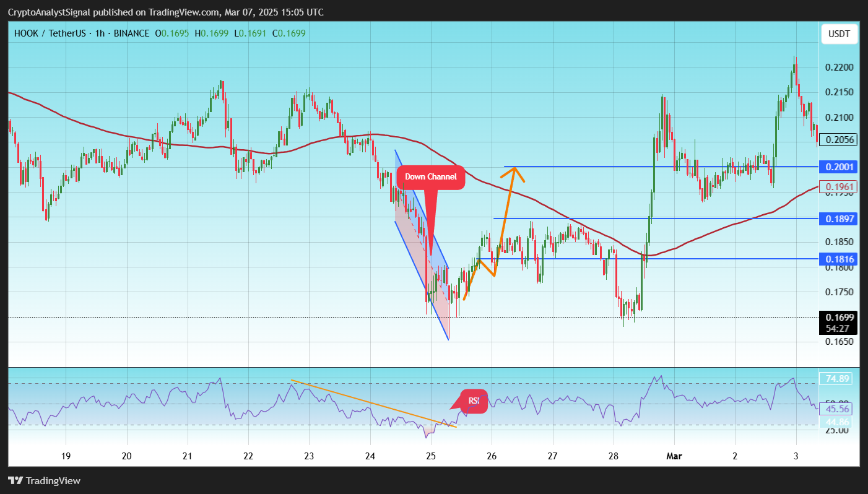Click the red Down Channel label

431,177
